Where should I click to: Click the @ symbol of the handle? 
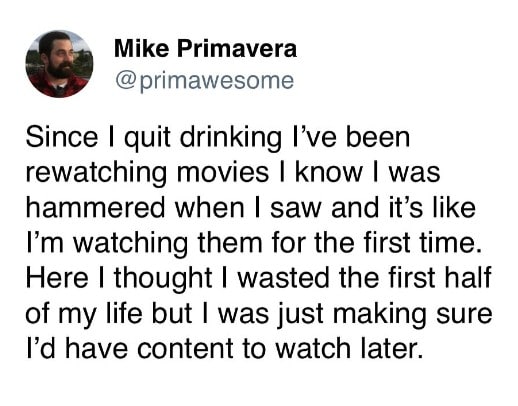[125, 81]
